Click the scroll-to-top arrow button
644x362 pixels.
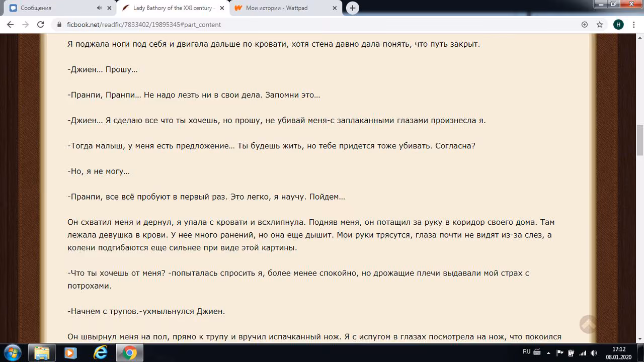(587, 324)
